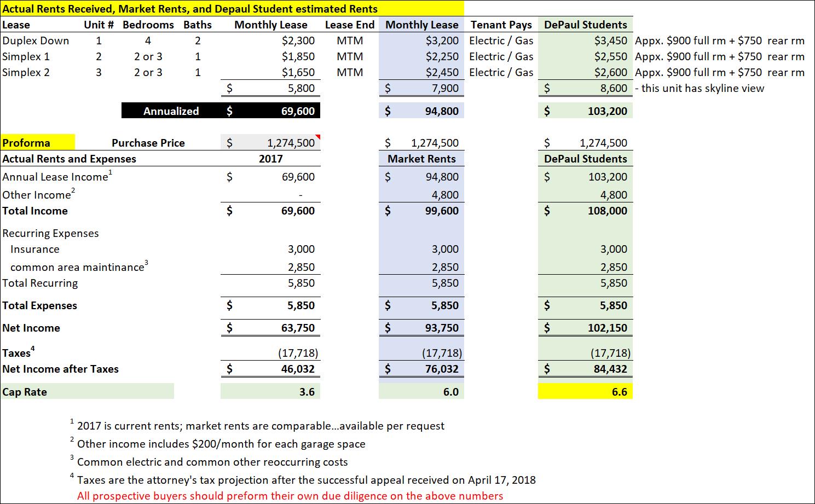This screenshot has width=815, height=504.
Task: Click the 'DePaul Students' header in the top table
Action: (586, 25)
